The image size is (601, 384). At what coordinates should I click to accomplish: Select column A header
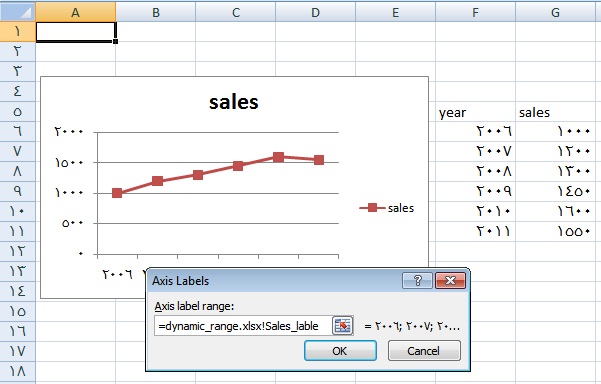[x=76, y=12]
